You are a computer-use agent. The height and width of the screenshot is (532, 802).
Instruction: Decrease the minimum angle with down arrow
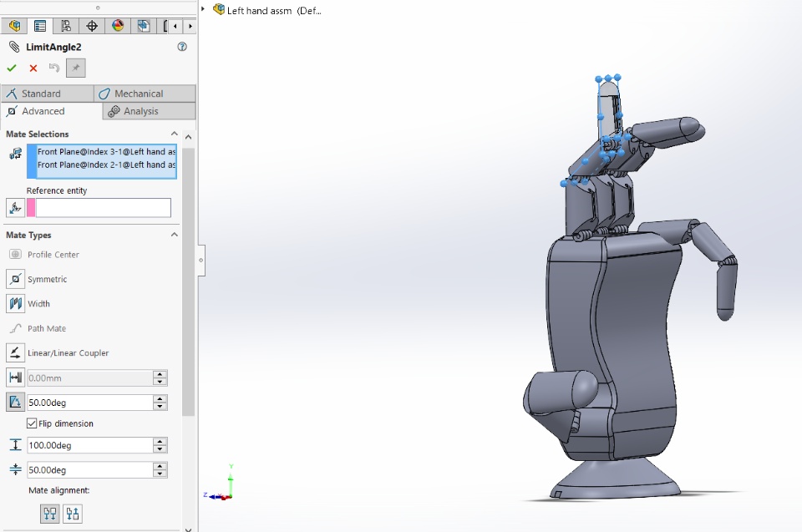(160, 474)
